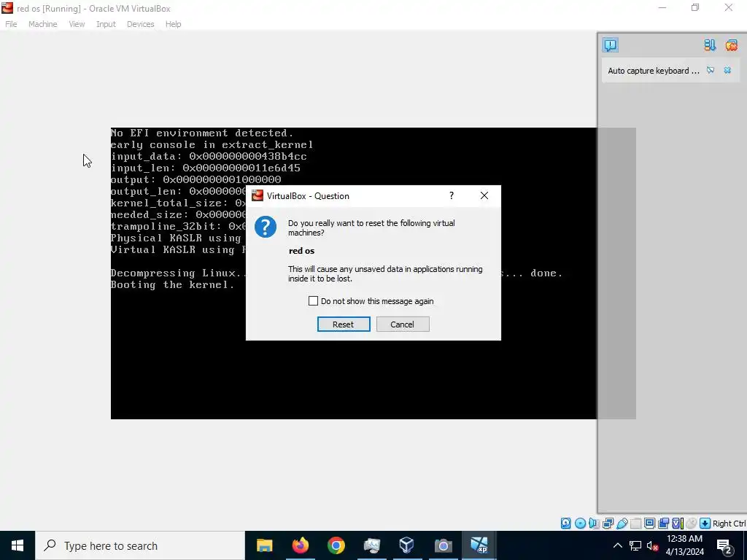Open the VirtualBox cube icon on taskbar
747x560 pixels.
coord(407,545)
